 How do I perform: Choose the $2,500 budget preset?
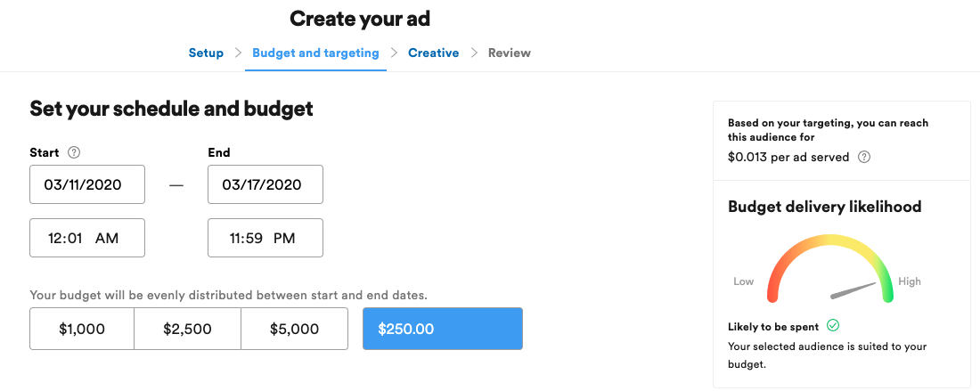click(x=187, y=329)
